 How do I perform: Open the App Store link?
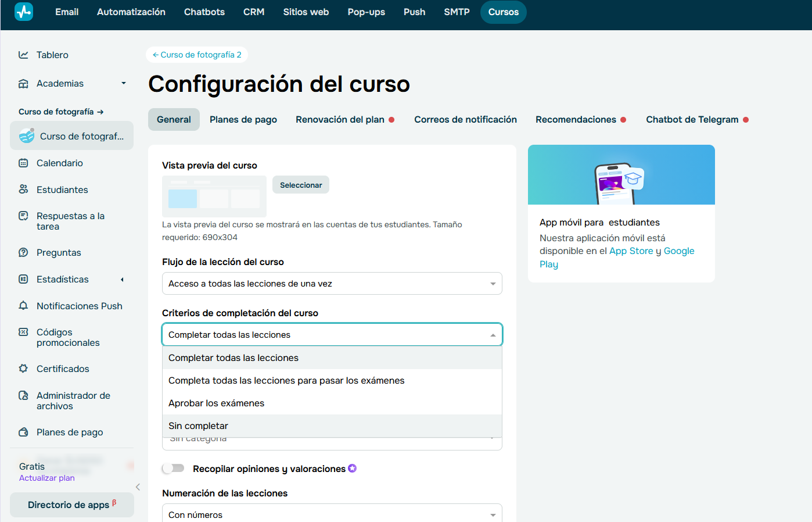(631, 251)
